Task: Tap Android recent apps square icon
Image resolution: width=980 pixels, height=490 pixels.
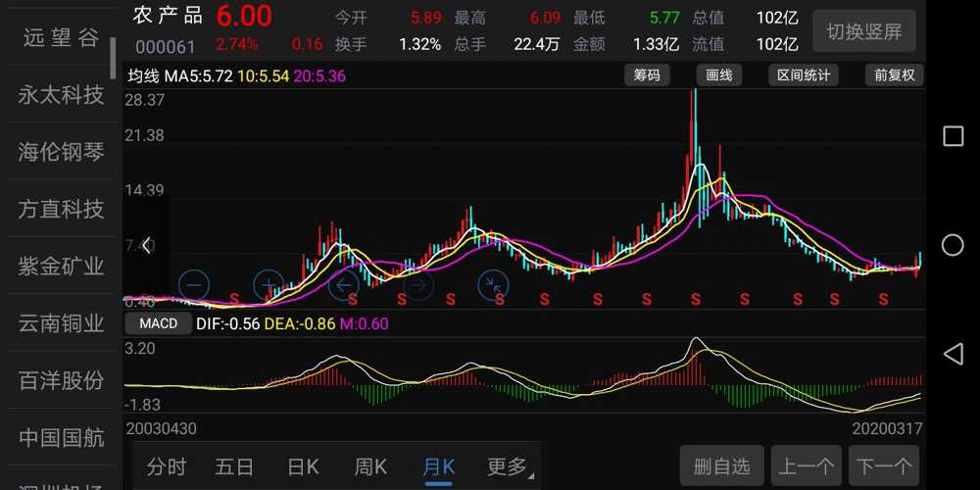Action: click(953, 135)
